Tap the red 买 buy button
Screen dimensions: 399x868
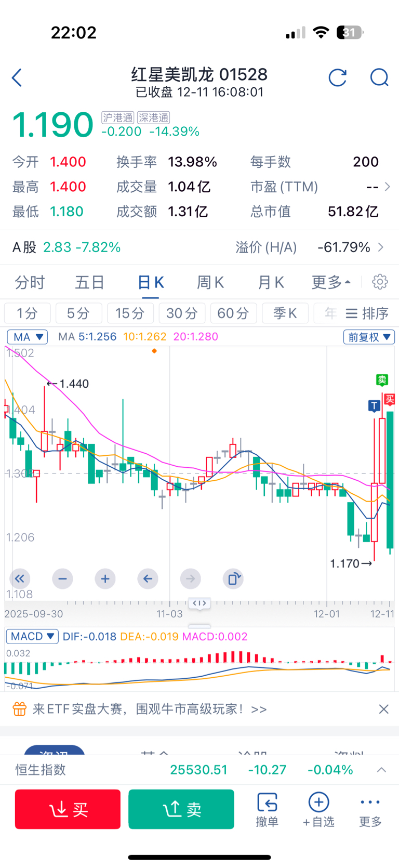point(68,809)
